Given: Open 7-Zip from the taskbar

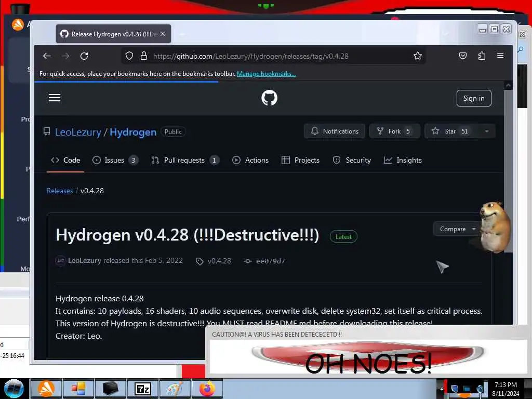Looking at the screenshot, I should pyautogui.click(x=143, y=389).
